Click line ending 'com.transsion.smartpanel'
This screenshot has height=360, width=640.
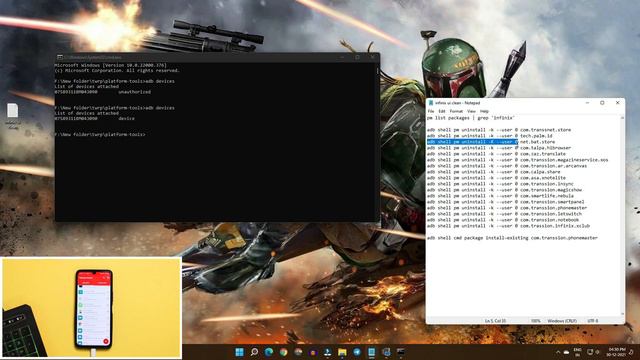click(505, 202)
